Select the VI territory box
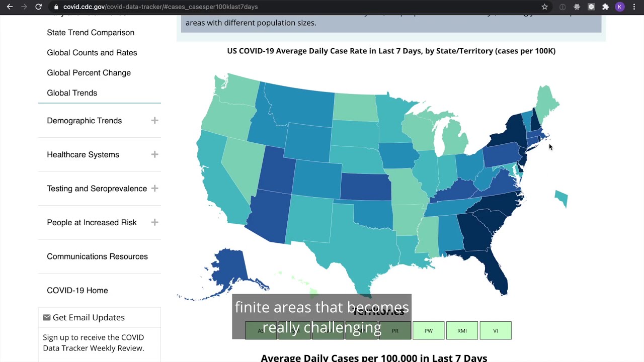This screenshot has width=644, height=362. 495,331
